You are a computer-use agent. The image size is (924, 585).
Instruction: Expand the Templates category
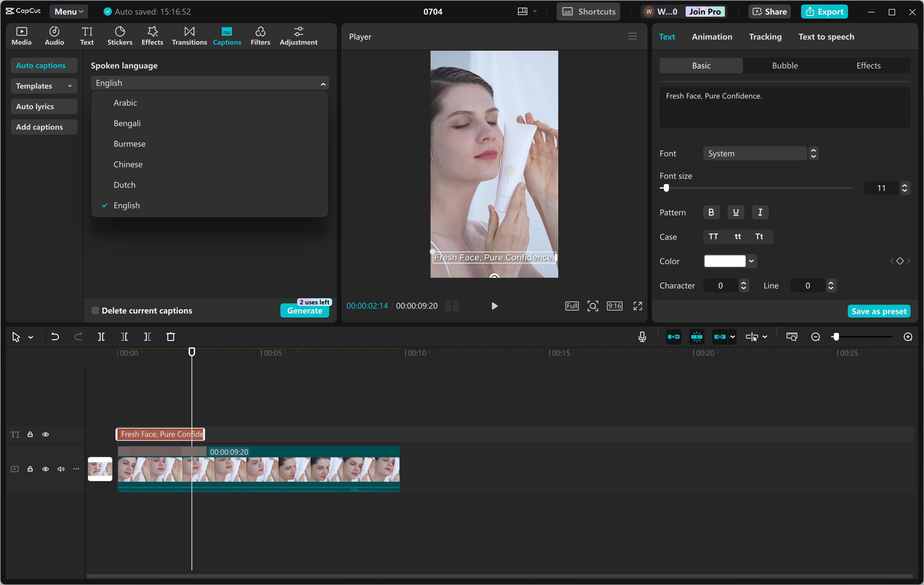44,86
